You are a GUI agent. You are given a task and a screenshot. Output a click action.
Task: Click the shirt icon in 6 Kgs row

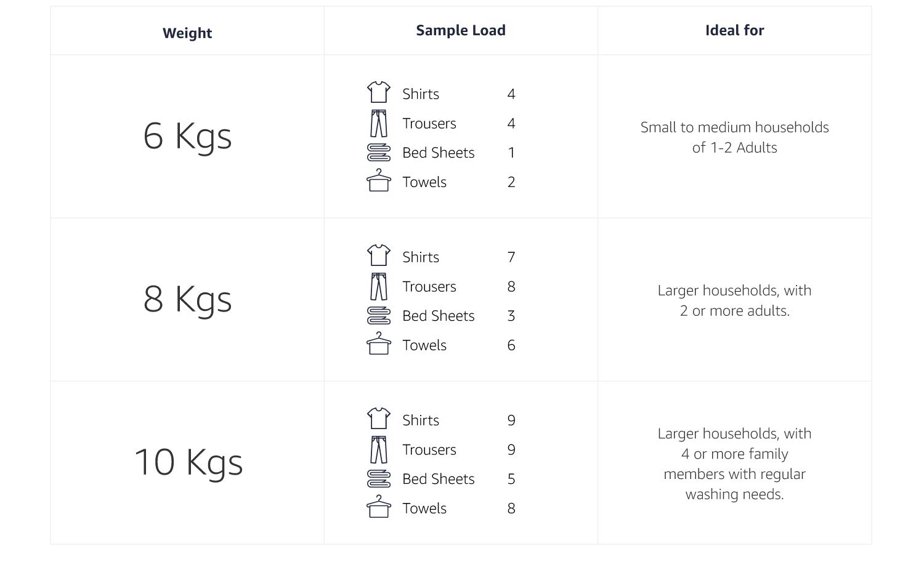378,92
